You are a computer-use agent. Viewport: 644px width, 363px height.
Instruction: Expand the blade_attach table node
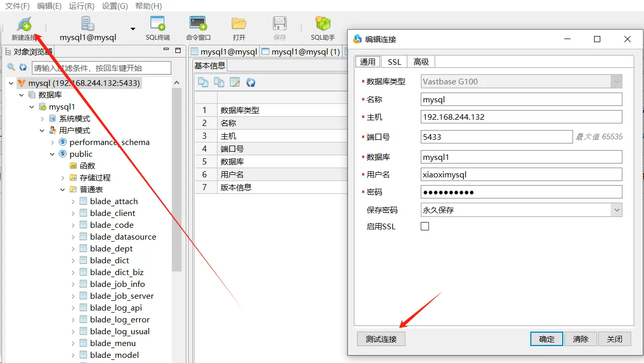point(73,202)
